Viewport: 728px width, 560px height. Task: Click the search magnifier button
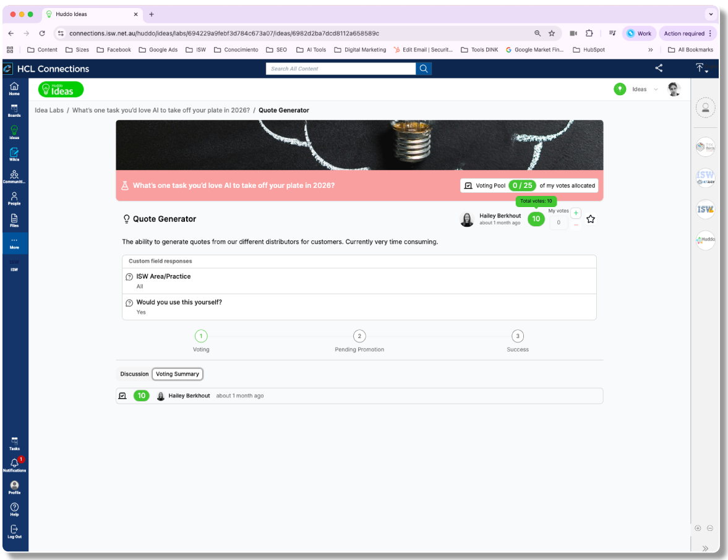(x=424, y=69)
